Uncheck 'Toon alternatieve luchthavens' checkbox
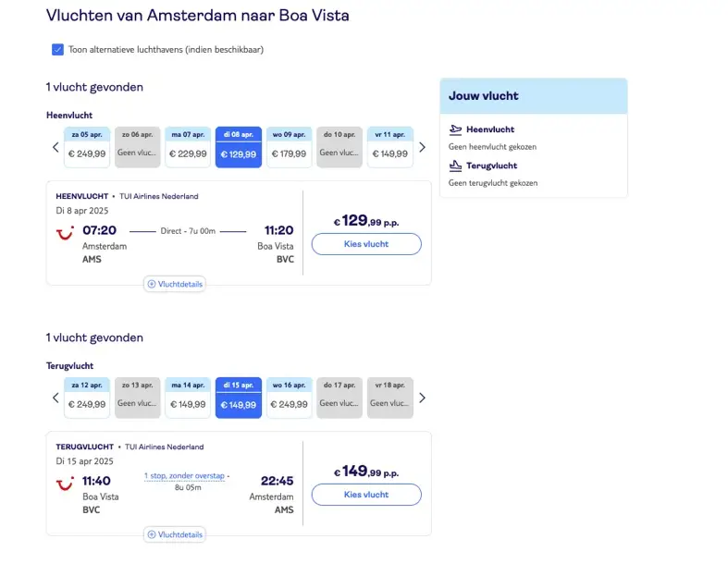728x576 pixels. click(x=57, y=50)
